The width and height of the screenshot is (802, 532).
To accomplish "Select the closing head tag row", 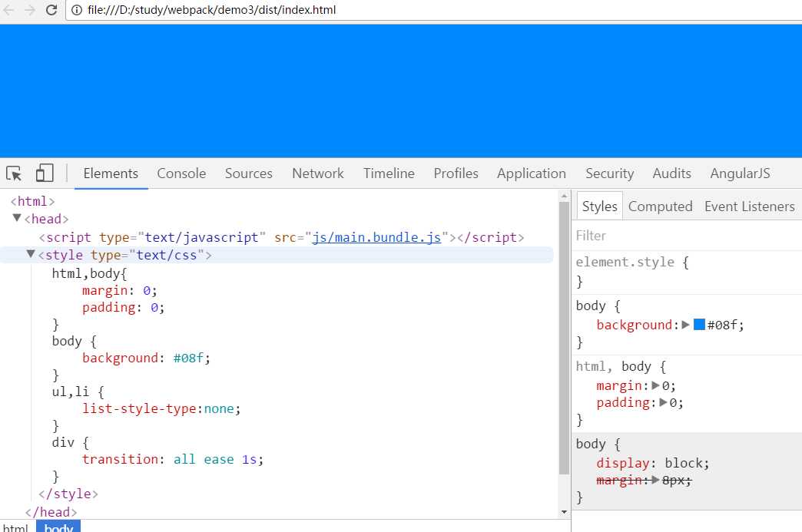I will pyautogui.click(x=51, y=511).
